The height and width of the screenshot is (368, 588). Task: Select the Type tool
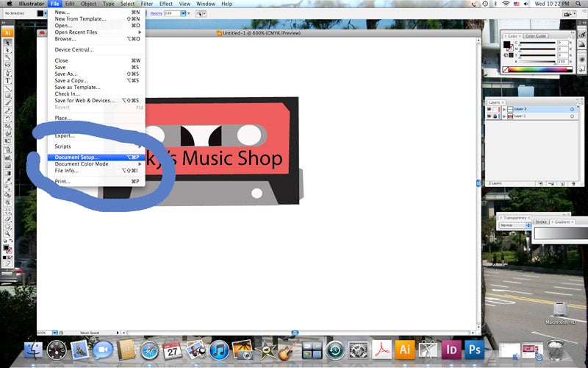7,80
